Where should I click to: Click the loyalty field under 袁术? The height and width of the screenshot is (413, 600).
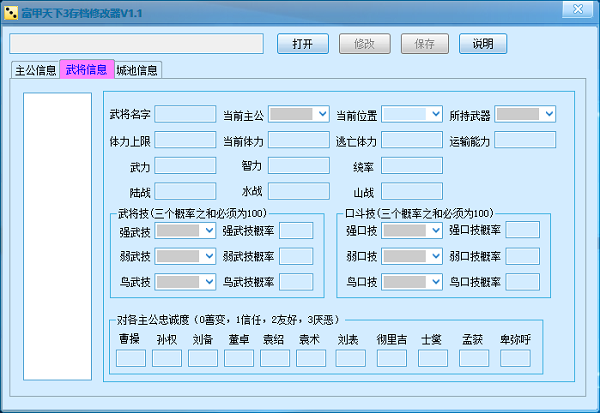point(311,358)
